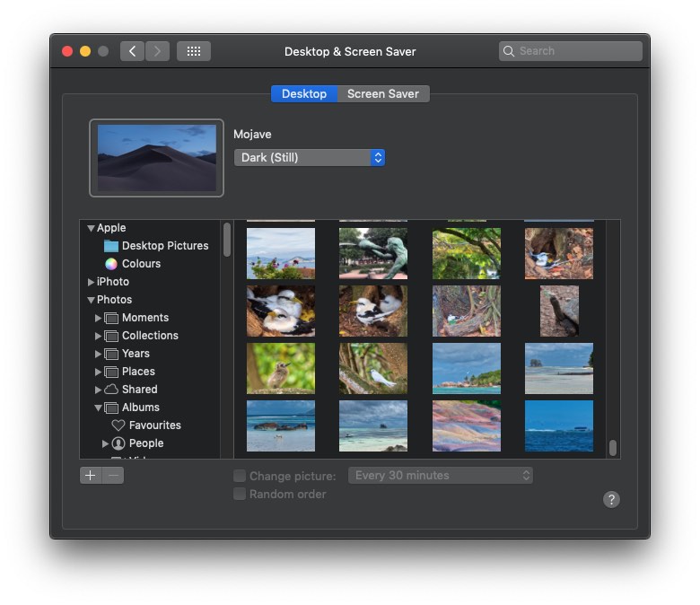Select the green forest canopy photo
This screenshot has width=700, height=605.
[467, 254]
